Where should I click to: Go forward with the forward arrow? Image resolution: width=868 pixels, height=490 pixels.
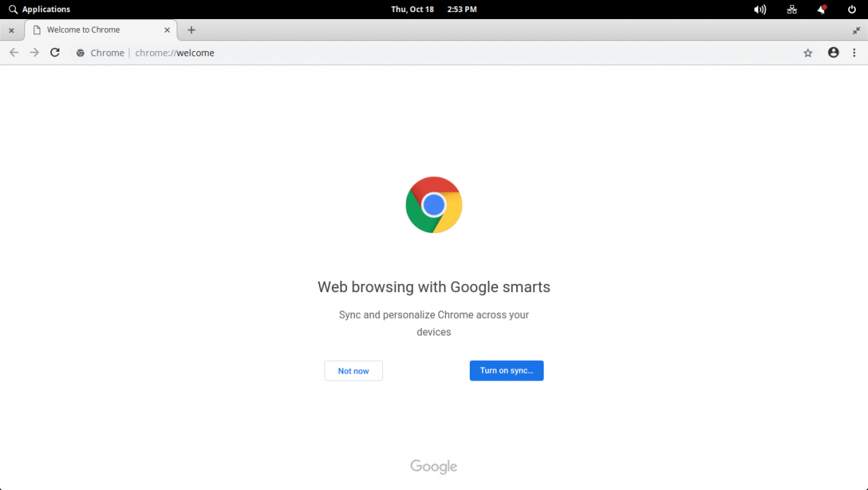coord(34,52)
